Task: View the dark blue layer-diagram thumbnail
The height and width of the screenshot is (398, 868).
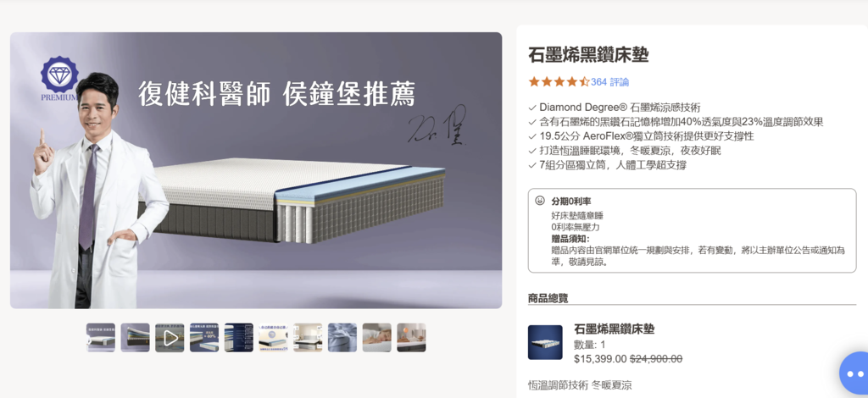Action: pyautogui.click(x=238, y=338)
